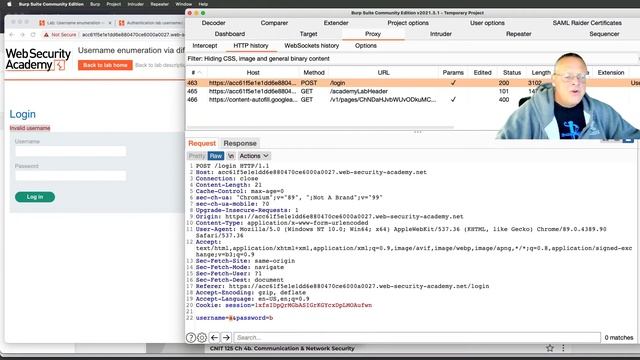This screenshot has height=360, width=640.
Task: Select browser tab Authentication lab usernames
Action: (151, 23)
